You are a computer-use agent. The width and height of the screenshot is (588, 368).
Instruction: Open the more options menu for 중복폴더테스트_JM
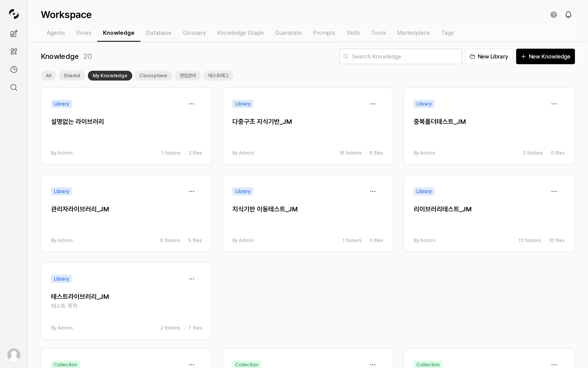point(554,104)
